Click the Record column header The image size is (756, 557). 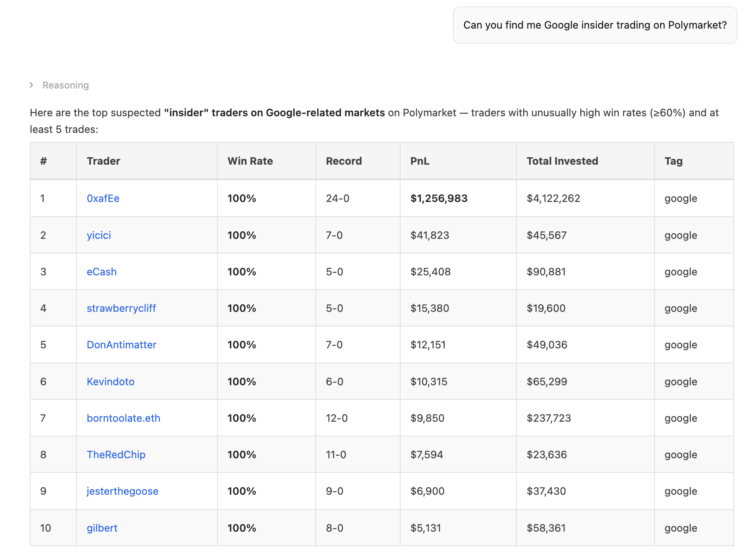coord(343,161)
